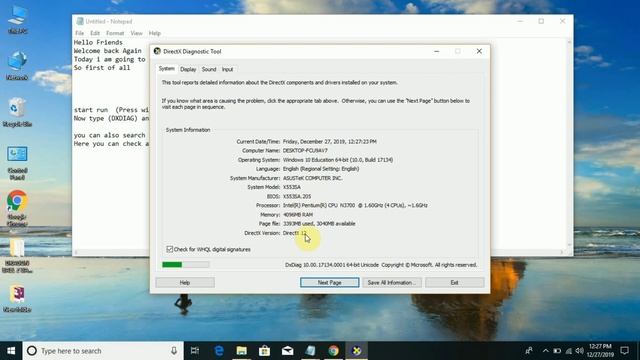The width and height of the screenshot is (640, 360).
Task: Click the Current Date/Time value
Action: click(x=330, y=141)
